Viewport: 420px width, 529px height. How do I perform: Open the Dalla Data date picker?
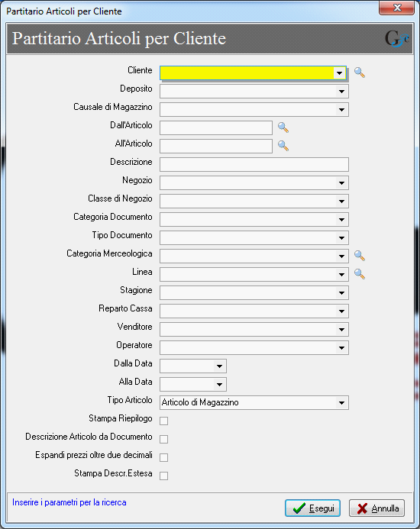point(219,366)
